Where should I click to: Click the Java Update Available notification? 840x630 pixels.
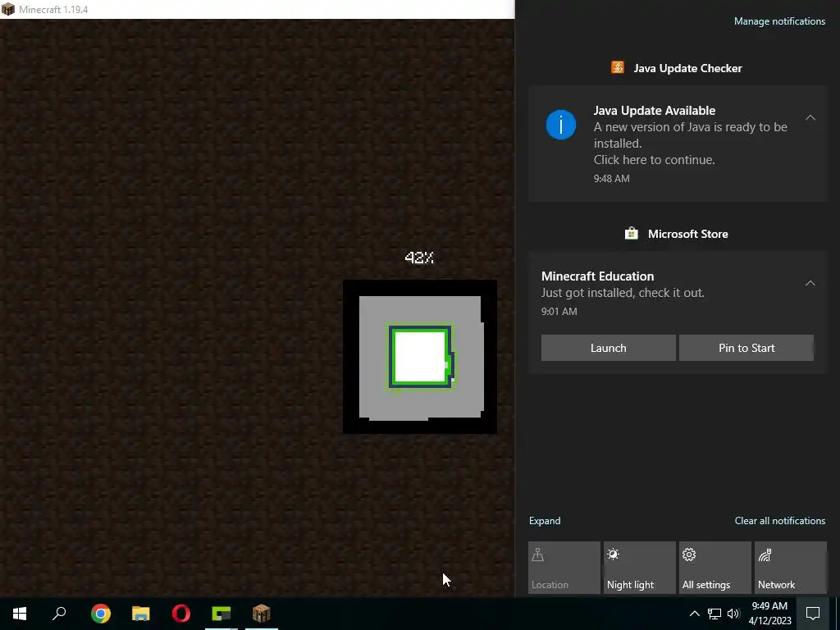coord(678,144)
